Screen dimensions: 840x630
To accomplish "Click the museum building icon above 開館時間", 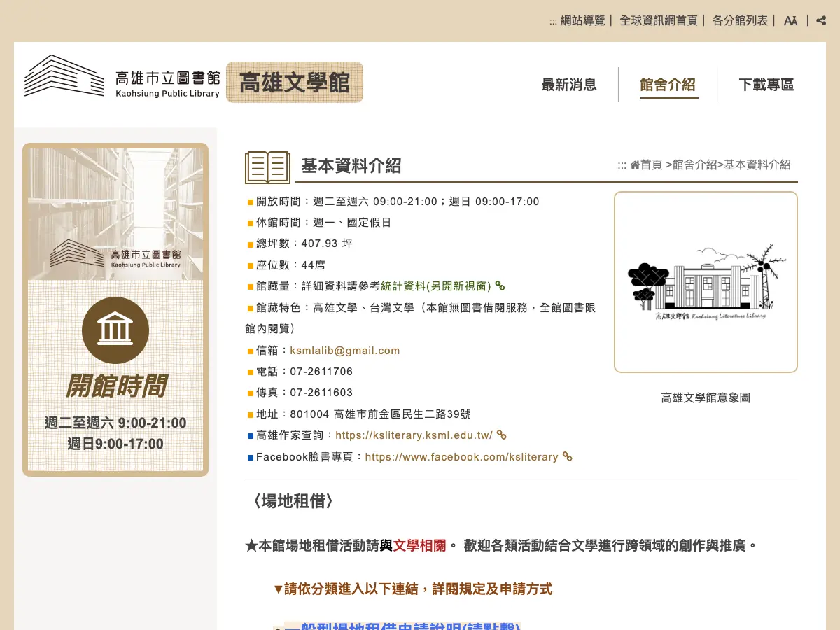I will point(115,330).
